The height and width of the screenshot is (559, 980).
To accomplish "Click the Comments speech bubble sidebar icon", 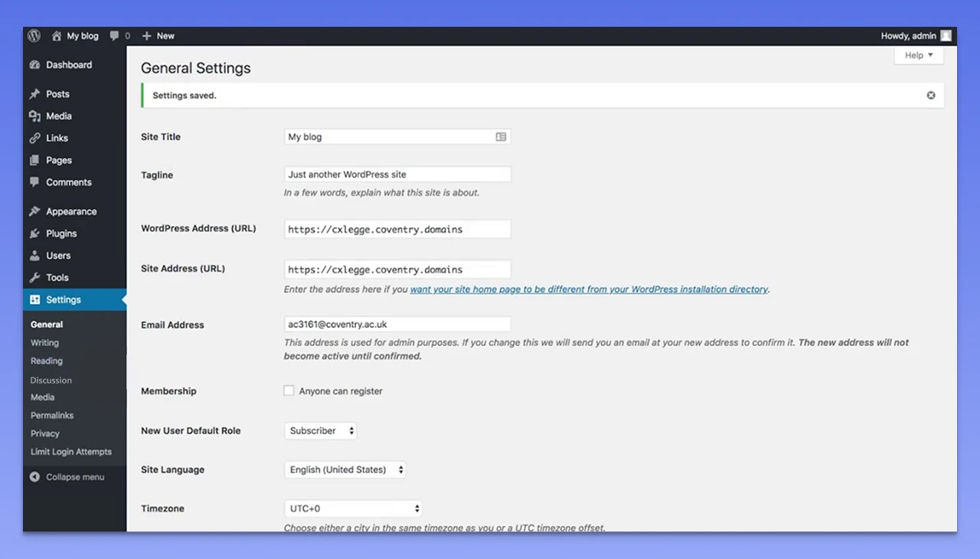I will click(x=34, y=182).
